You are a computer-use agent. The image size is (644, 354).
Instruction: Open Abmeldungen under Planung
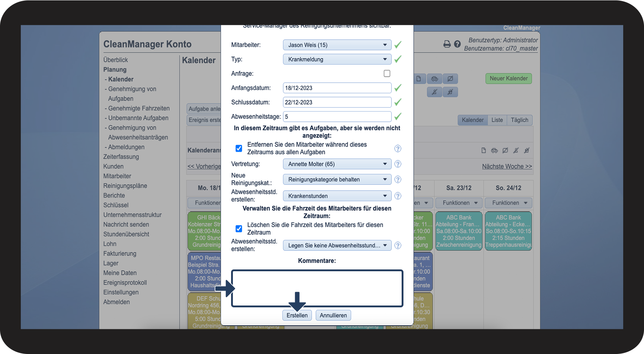coord(126,147)
